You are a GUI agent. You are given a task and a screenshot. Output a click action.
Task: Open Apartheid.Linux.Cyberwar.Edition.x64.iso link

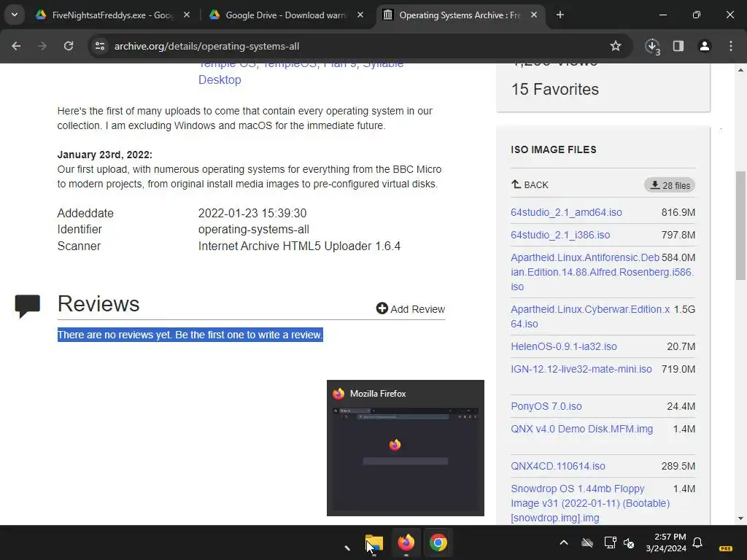pos(590,316)
